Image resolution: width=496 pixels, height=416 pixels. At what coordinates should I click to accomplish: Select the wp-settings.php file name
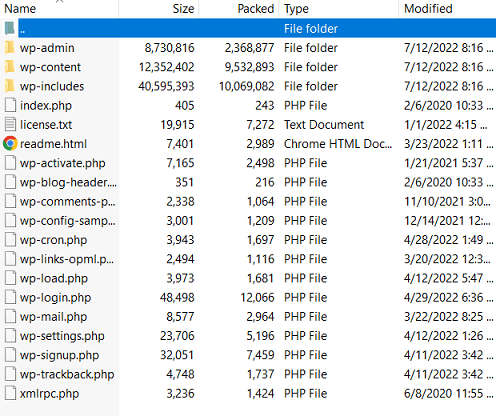[x=62, y=336]
